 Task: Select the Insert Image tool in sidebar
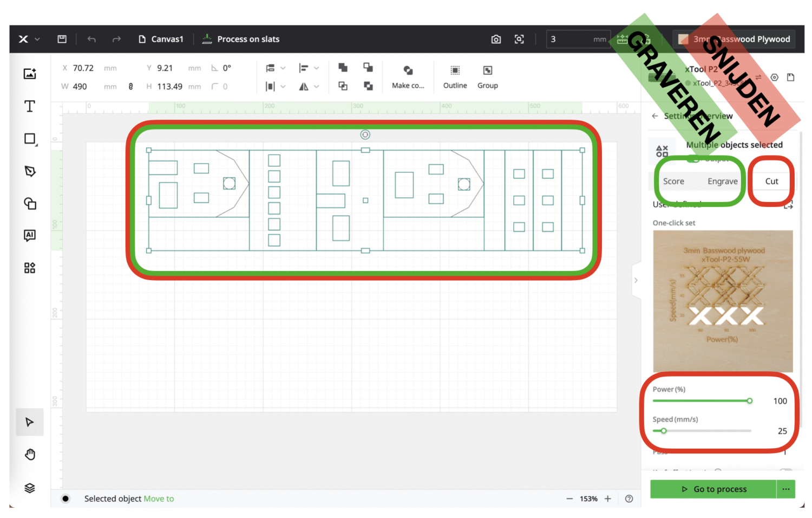point(30,74)
